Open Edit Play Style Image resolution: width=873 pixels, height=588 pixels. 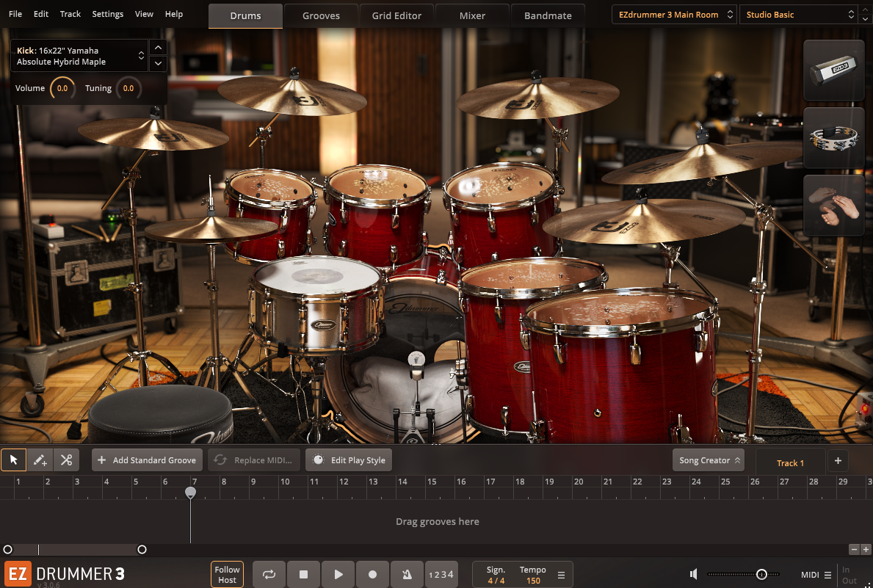point(348,460)
